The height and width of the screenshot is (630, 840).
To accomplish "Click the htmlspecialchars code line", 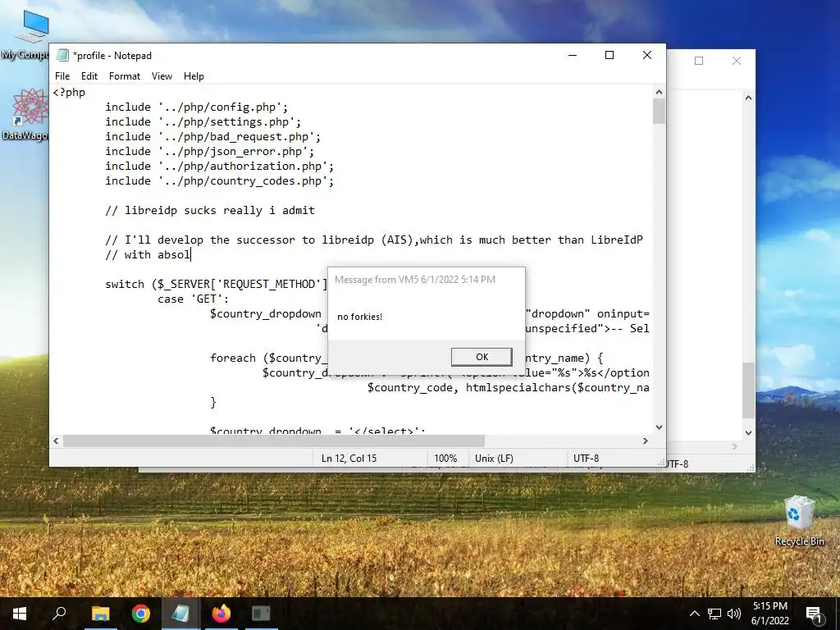I will tap(509, 388).
